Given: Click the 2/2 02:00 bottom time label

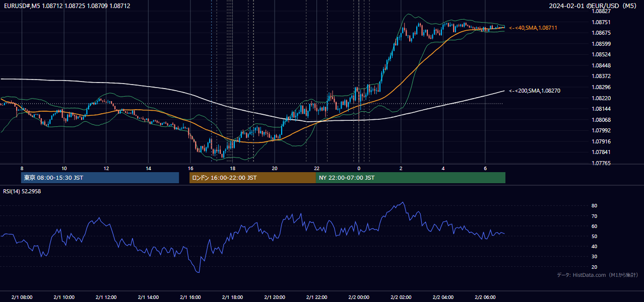Looking at the screenshot, I should (x=401, y=297).
